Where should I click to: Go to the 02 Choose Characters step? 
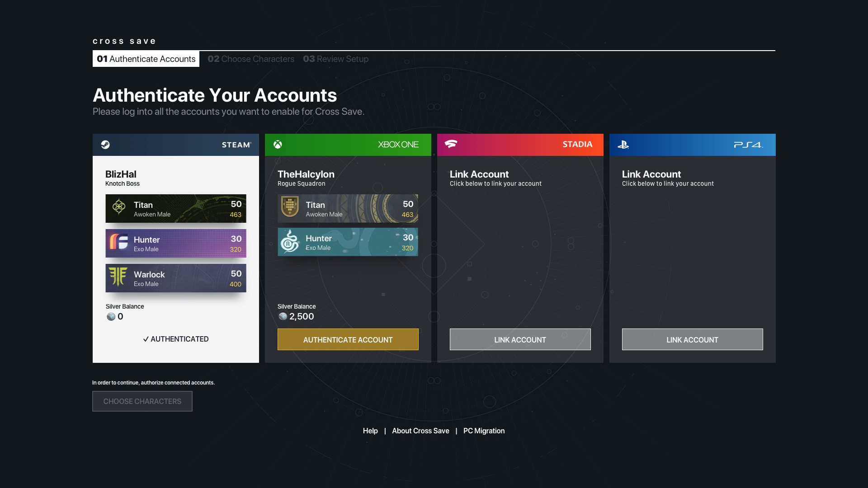(251, 59)
